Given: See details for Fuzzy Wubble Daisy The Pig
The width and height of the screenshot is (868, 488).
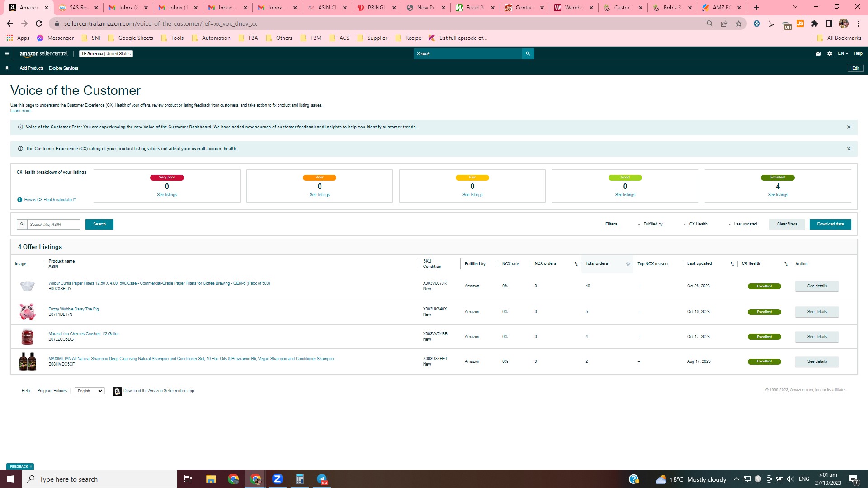Looking at the screenshot, I should click(x=817, y=312).
